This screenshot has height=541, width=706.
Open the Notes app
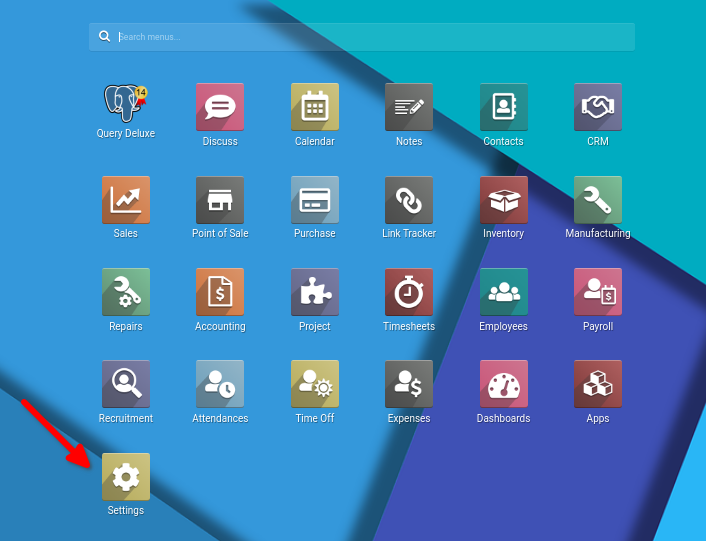[409, 106]
